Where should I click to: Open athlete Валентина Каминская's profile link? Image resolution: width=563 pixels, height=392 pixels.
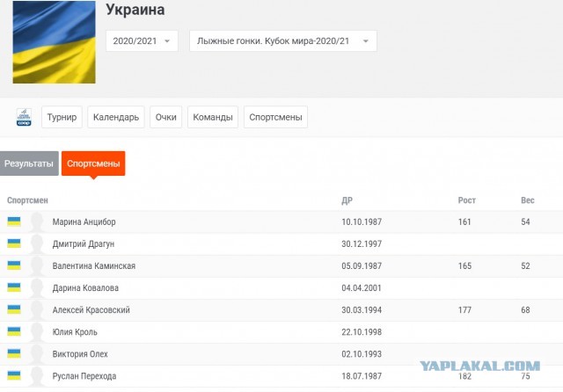(94, 266)
